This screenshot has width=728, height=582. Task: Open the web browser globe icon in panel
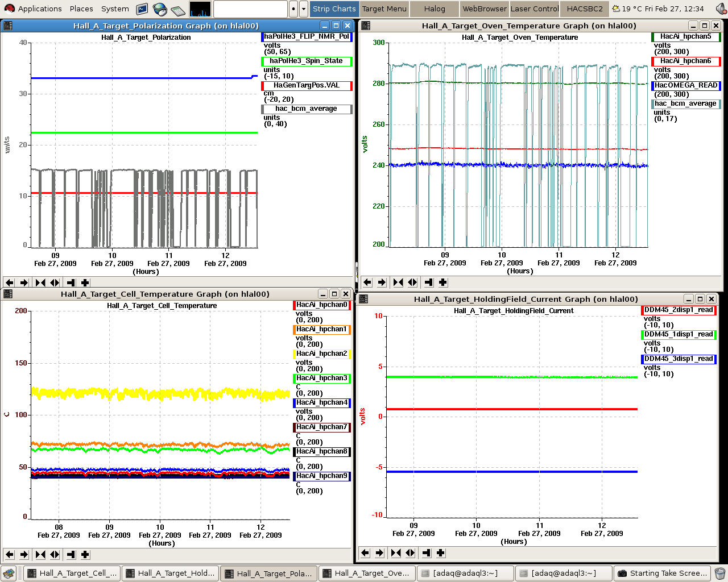pos(160,9)
